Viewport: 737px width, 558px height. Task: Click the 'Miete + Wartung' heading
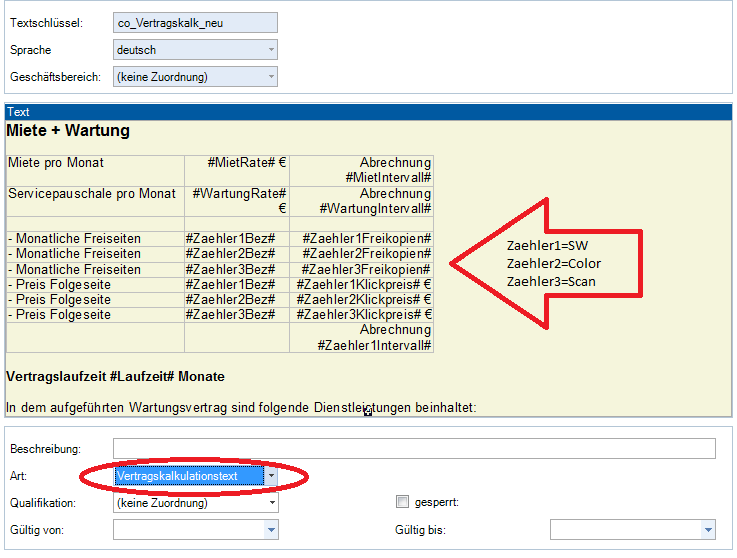tap(68, 131)
